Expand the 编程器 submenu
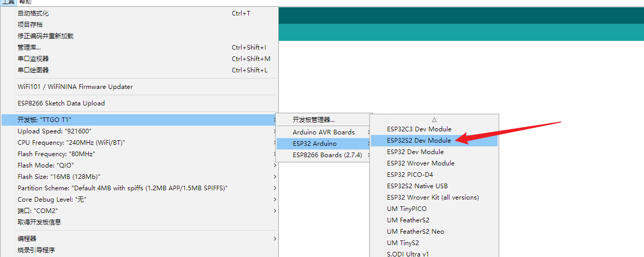Viewport: 644px width, 257px height. pos(139,239)
